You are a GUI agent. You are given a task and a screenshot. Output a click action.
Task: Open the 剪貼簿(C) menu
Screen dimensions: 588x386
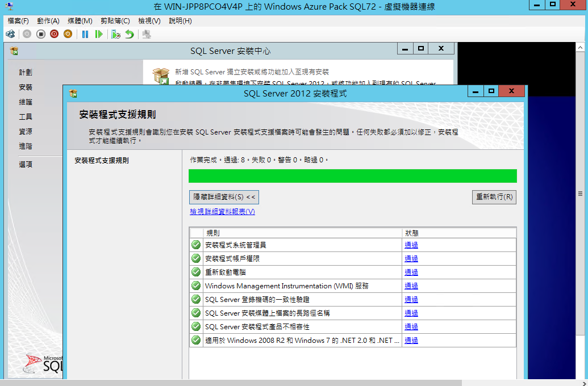click(115, 21)
